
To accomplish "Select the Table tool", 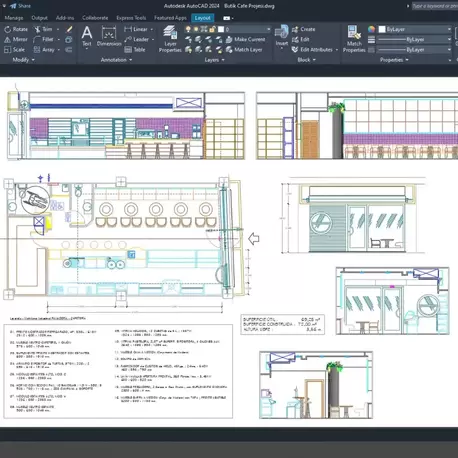I will click(135, 50).
